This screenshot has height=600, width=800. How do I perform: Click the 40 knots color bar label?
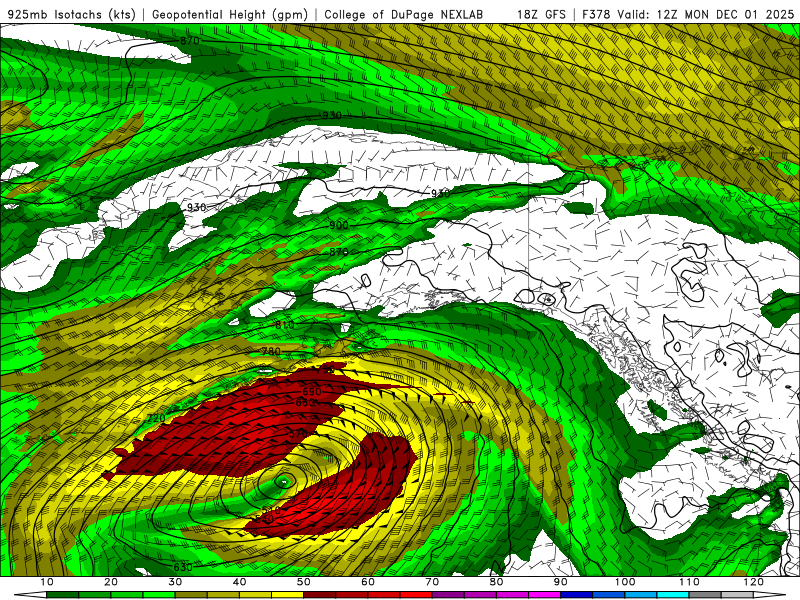pos(239,582)
